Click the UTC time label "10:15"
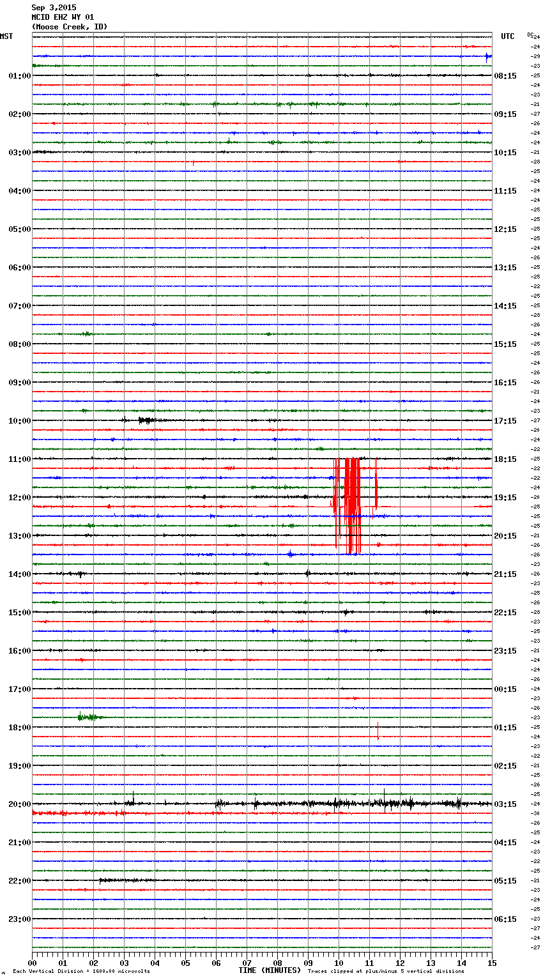Image resolution: width=543 pixels, height=980 pixels. point(505,153)
